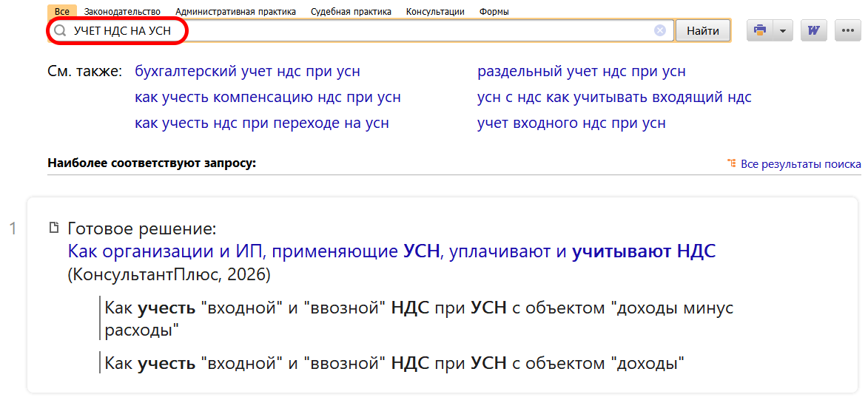The height and width of the screenshot is (400, 868).
Task: Click the Найти button
Action: pos(703,31)
